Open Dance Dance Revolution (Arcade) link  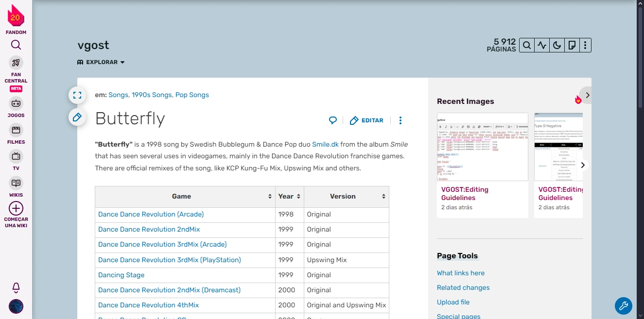151,214
